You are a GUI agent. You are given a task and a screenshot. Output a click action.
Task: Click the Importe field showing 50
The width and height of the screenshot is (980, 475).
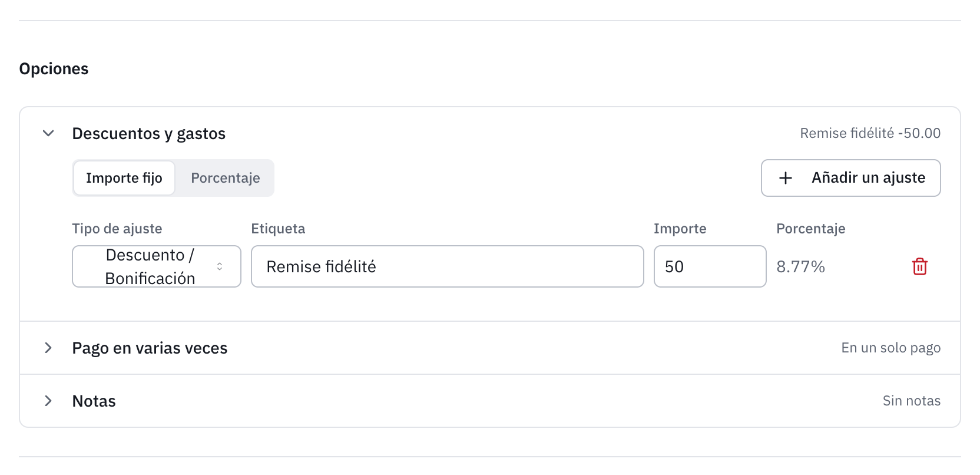(710, 266)
